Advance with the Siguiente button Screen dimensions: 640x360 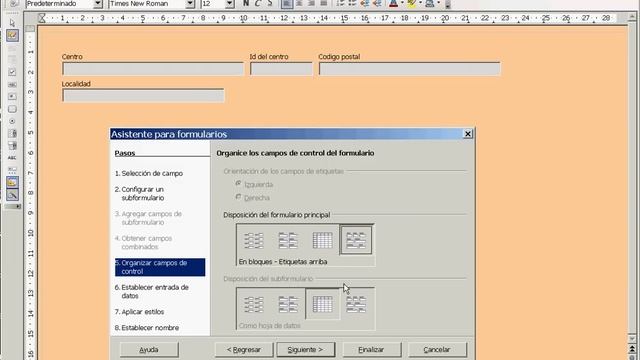(x=305, y=350)
